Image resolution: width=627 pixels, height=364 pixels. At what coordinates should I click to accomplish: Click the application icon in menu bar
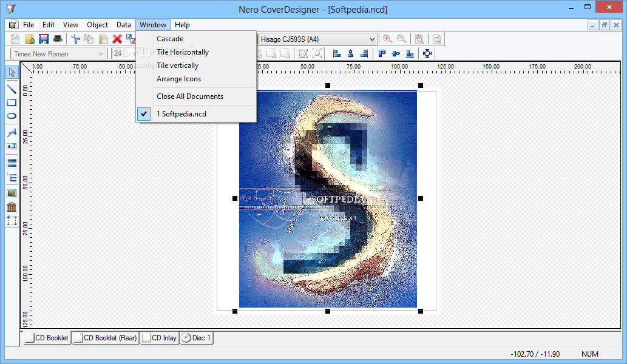coord(13,25)
